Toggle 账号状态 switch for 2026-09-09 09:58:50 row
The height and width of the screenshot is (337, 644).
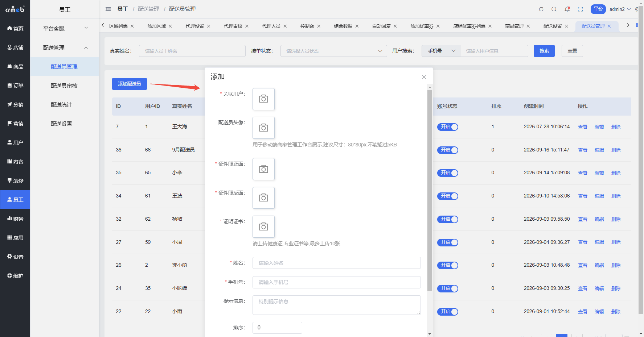click(447, 219)
